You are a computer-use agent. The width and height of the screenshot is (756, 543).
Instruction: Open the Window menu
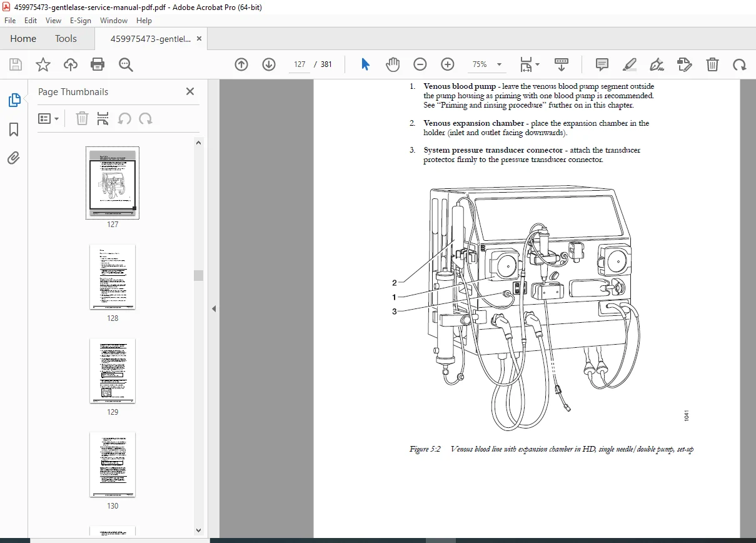coord(114,21)
